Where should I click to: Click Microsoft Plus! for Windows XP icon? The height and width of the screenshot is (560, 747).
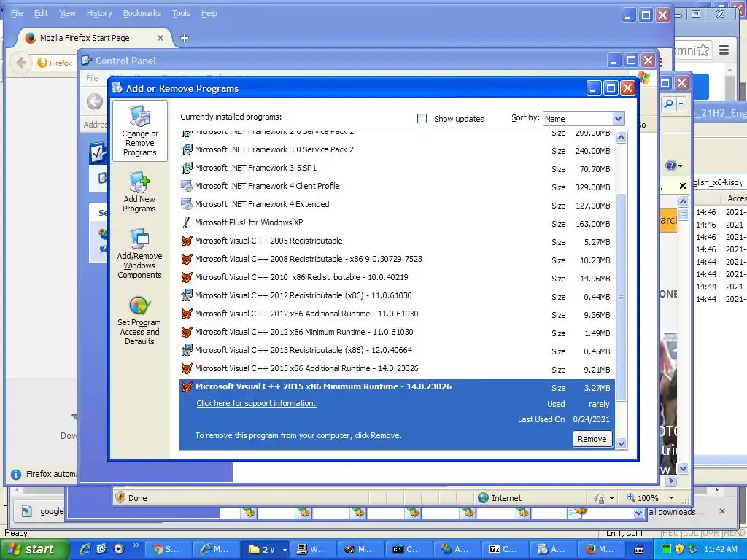click(x=187, y=222)
